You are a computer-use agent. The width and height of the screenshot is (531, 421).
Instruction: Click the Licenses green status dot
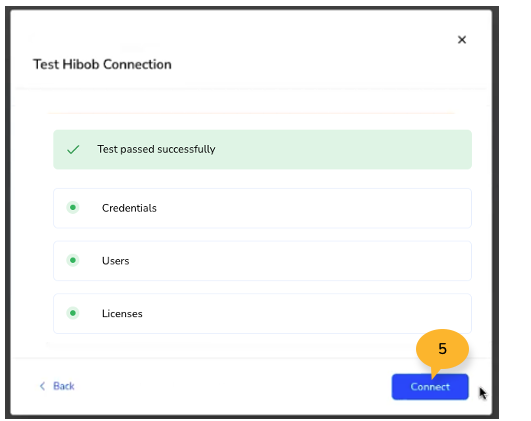click(x=72, y=313)
